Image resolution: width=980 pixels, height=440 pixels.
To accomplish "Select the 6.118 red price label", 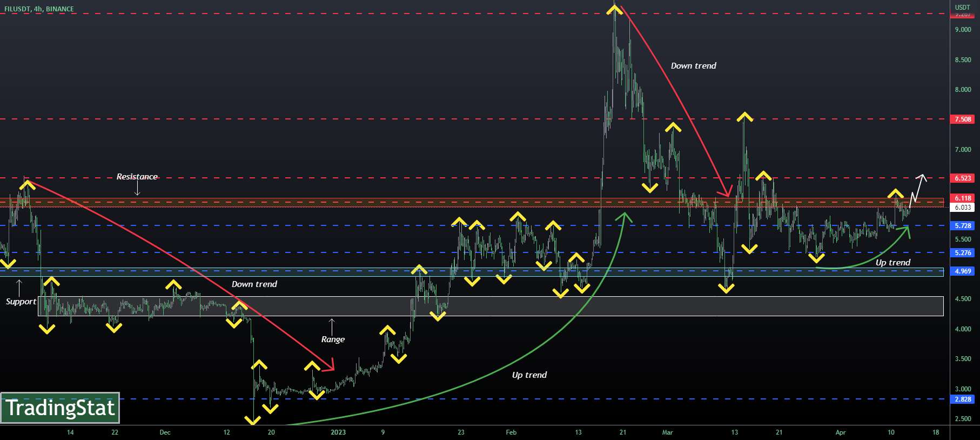I will [962, 198].
